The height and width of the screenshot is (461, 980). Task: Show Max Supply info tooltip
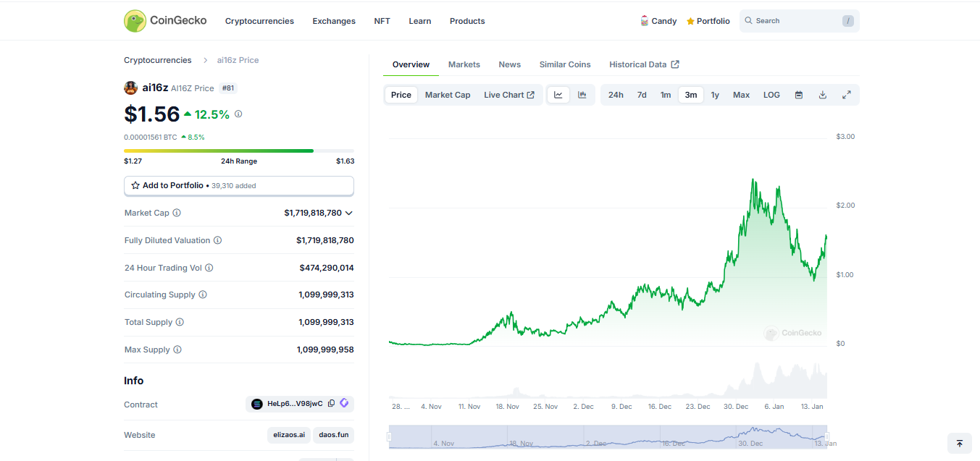click(x=177, y=350)
